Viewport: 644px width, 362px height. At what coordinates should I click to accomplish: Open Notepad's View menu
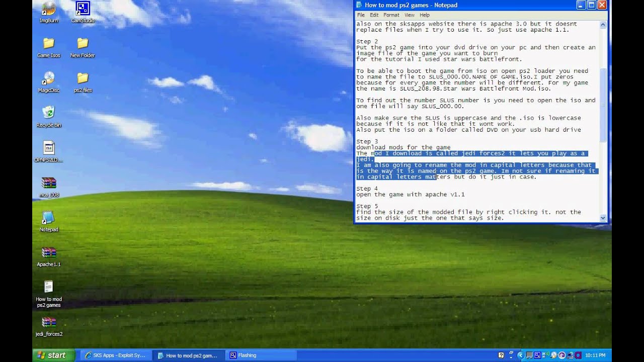coord(410,15)
